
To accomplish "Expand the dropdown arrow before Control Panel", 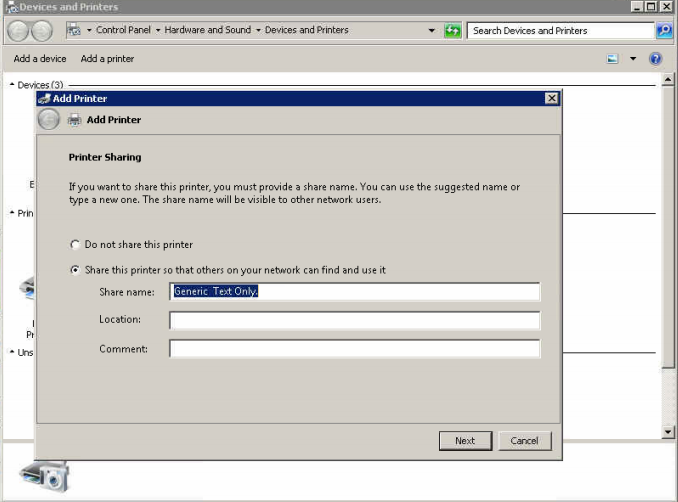I will pyautogui.click(x=89, y=30).
